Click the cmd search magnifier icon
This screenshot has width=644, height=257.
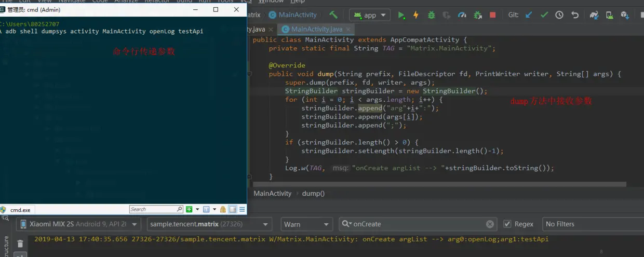click(x=180, y=209)
